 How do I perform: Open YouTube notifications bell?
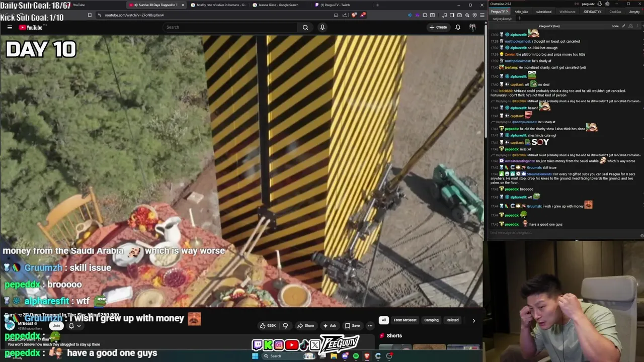click(458, 27)
